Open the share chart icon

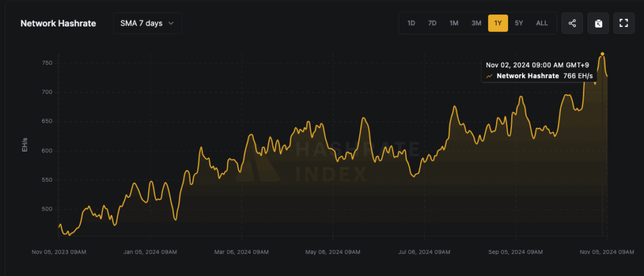pyautogui.click(x=572, y=23)
